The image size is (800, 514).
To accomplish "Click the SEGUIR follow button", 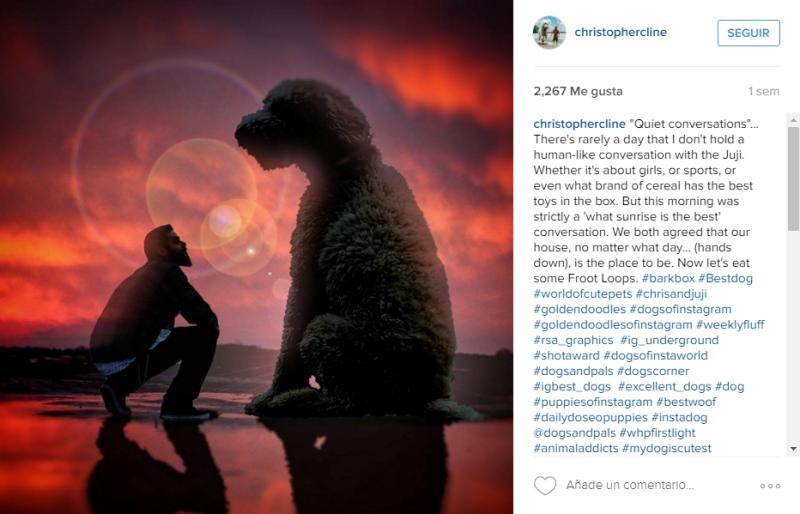I will [x=748, y=33].
